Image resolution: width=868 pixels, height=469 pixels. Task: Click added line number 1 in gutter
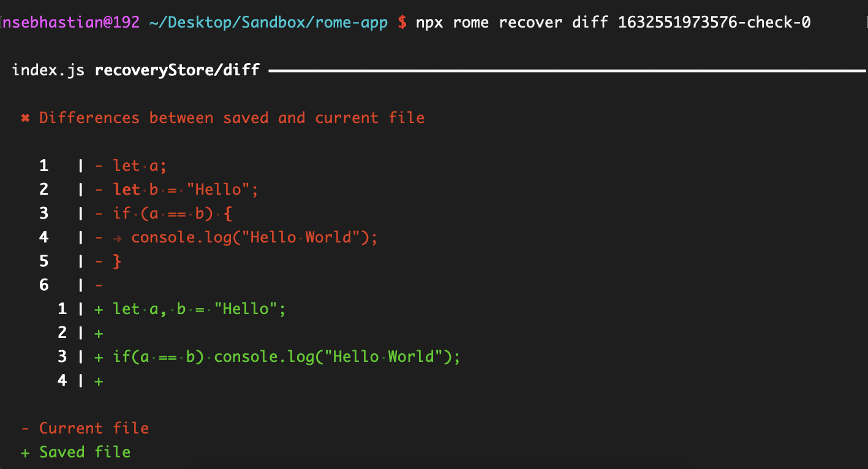tap(62, 309)
